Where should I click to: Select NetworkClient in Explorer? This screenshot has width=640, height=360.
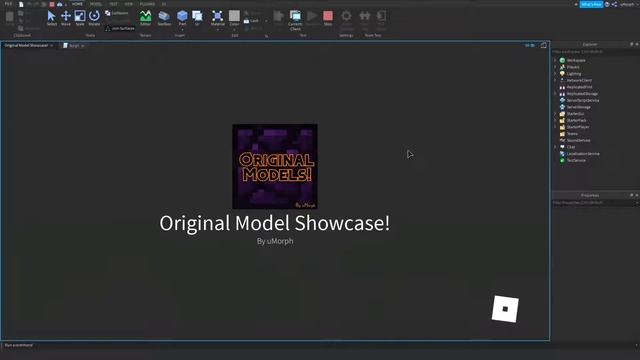(579, 80)
